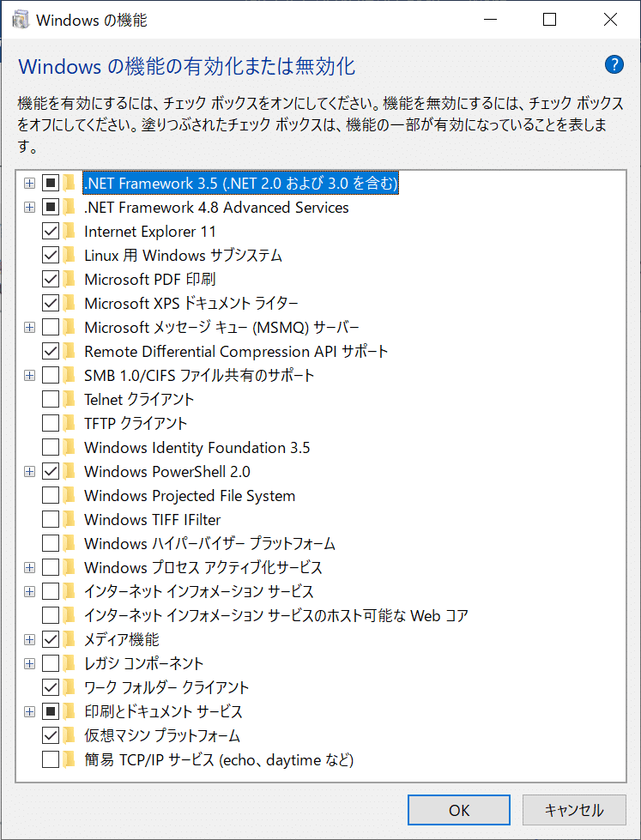Check Windows Projected File System

tap(51, 496)
